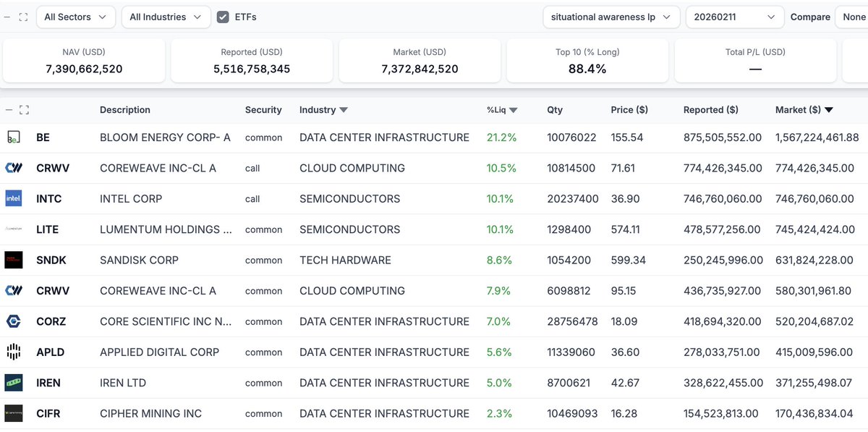
Task: Collapse top filter bar with minus icon
Action: point(7,17)
